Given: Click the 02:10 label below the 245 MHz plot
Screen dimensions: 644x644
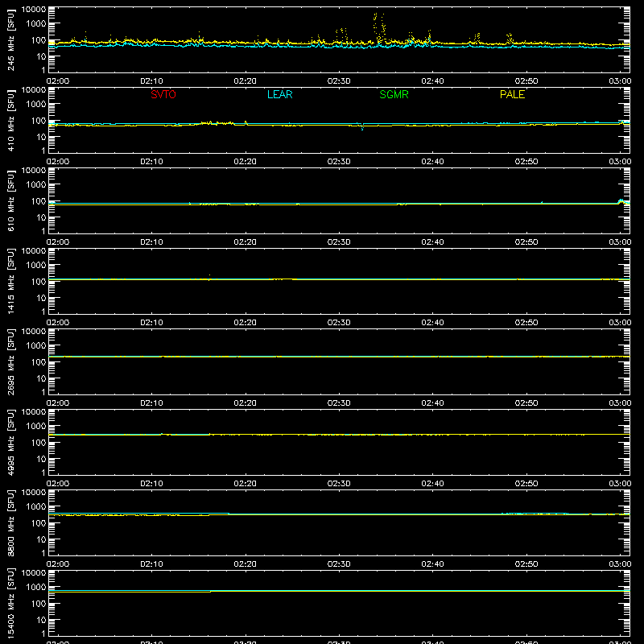Looking at the screenshot, I should [151, 81].
